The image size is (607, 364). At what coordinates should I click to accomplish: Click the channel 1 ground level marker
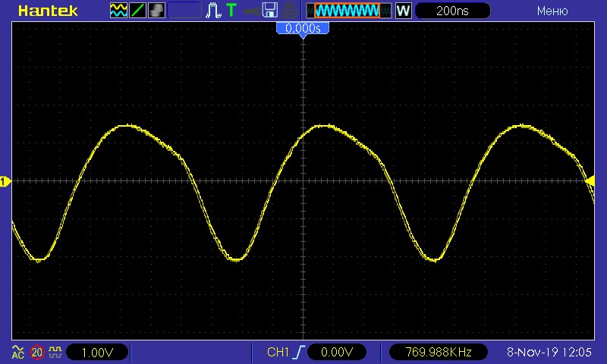tap(5, 181)
